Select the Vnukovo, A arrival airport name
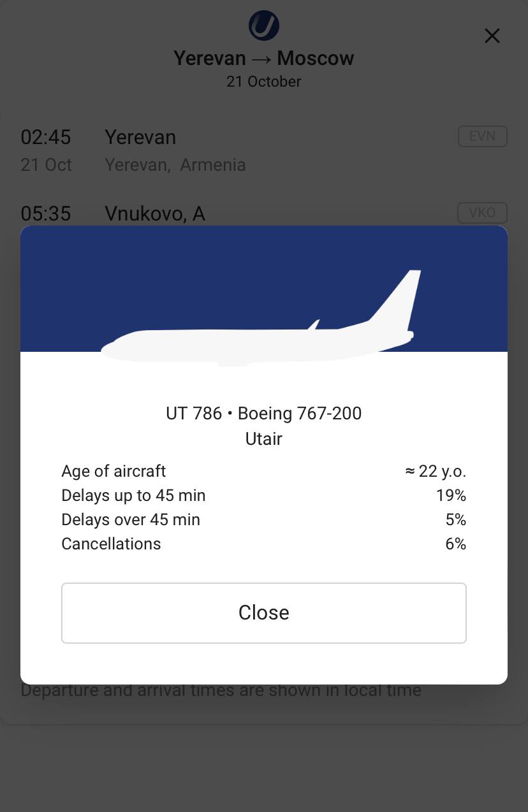 pyautogui.click(x=155, y=214)
